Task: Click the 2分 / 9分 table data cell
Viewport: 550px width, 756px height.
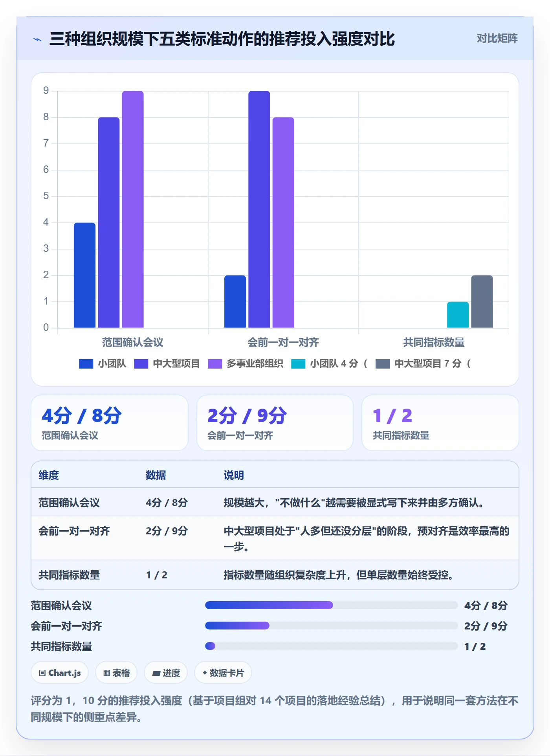Action: click(167, 531)
